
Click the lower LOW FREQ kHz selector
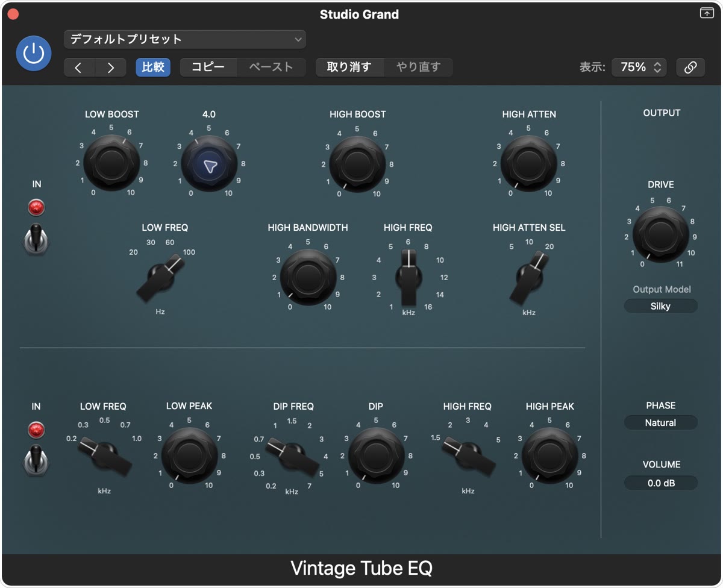tap(106, 455)
